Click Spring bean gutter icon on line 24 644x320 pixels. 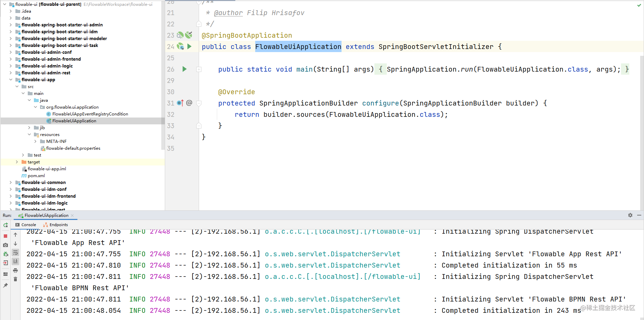(x=180, y=47)
